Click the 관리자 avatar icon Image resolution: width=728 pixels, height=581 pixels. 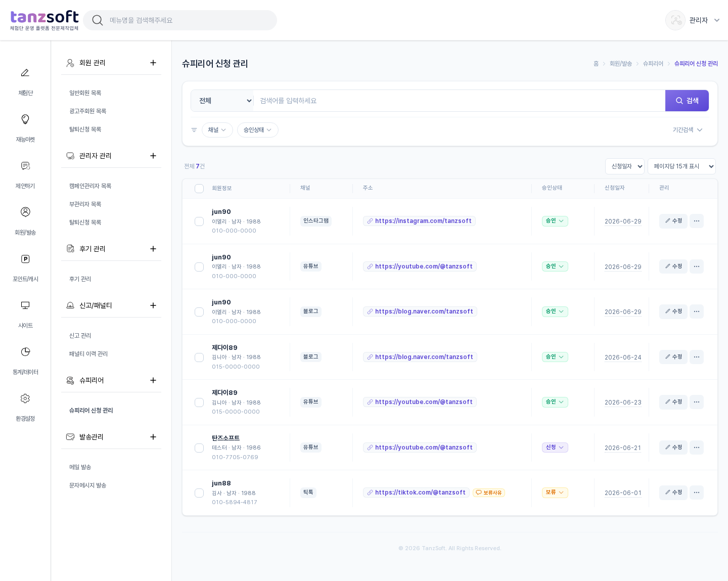tap(675, 20)
